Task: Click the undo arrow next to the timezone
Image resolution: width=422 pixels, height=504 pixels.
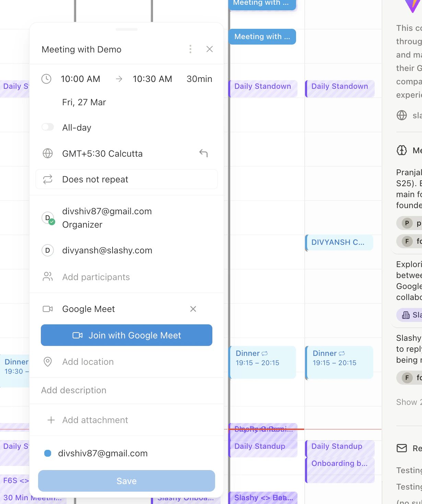Action: tap(203, 153)
